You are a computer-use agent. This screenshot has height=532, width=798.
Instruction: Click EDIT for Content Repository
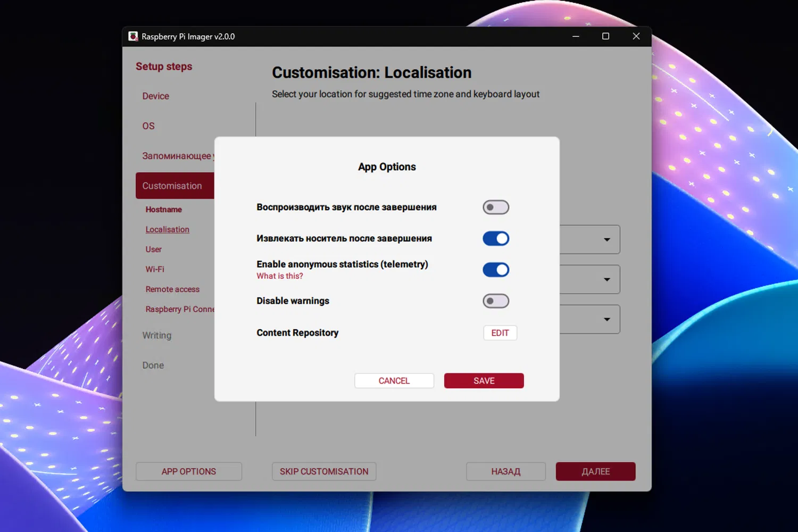pyautogui.click(x=500, y=333)
